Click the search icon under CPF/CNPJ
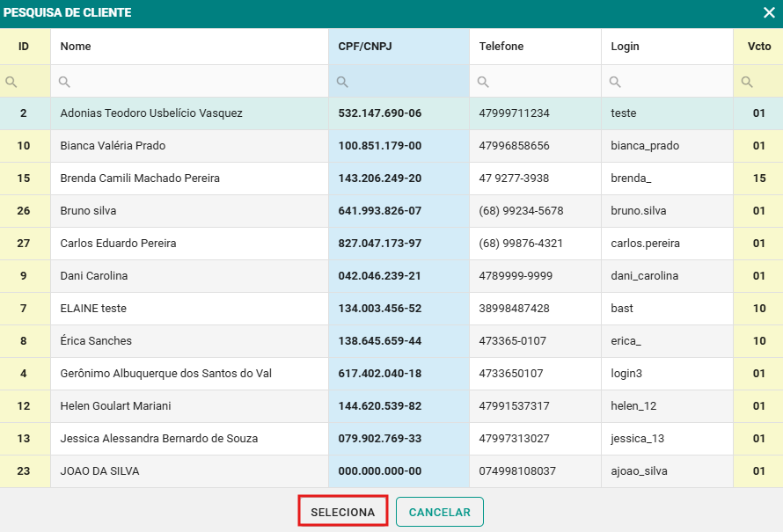Viewport: 783px width, 532px height. pyautogui.click(x=342, y=82)
